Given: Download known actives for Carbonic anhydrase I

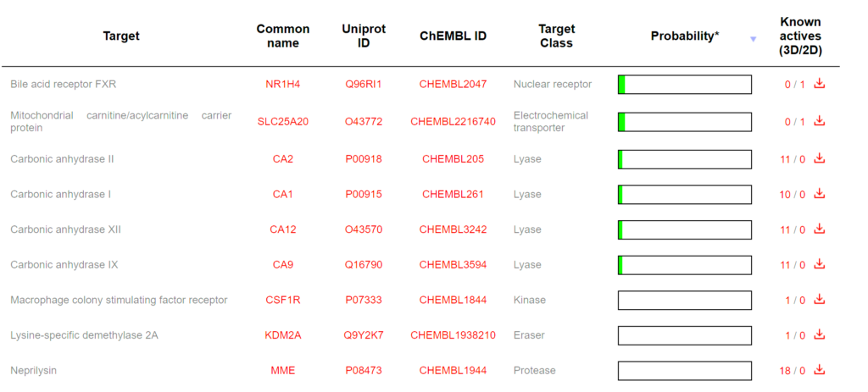Looking at the screenshot, I should pos(819,194).
